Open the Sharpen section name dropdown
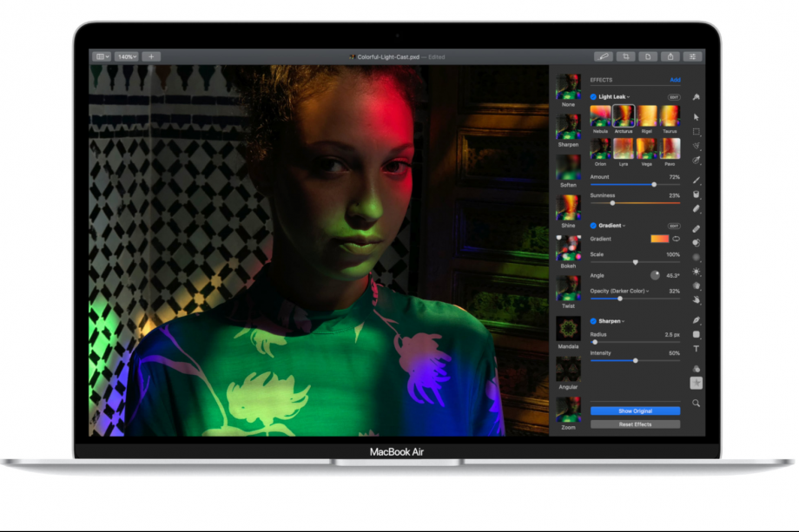Viewport: 799px width, 532px height. pyautogui.click(x=611, y=321)
